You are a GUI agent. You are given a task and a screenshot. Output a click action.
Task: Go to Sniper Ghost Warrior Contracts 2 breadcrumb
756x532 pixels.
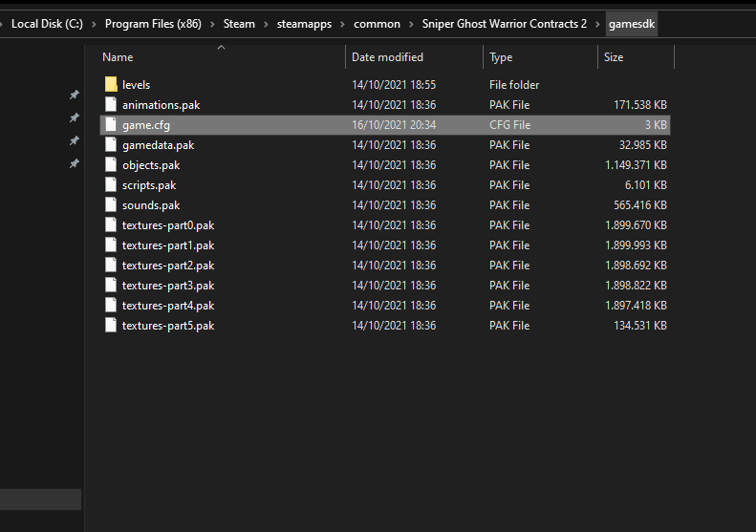coord(505,24)
